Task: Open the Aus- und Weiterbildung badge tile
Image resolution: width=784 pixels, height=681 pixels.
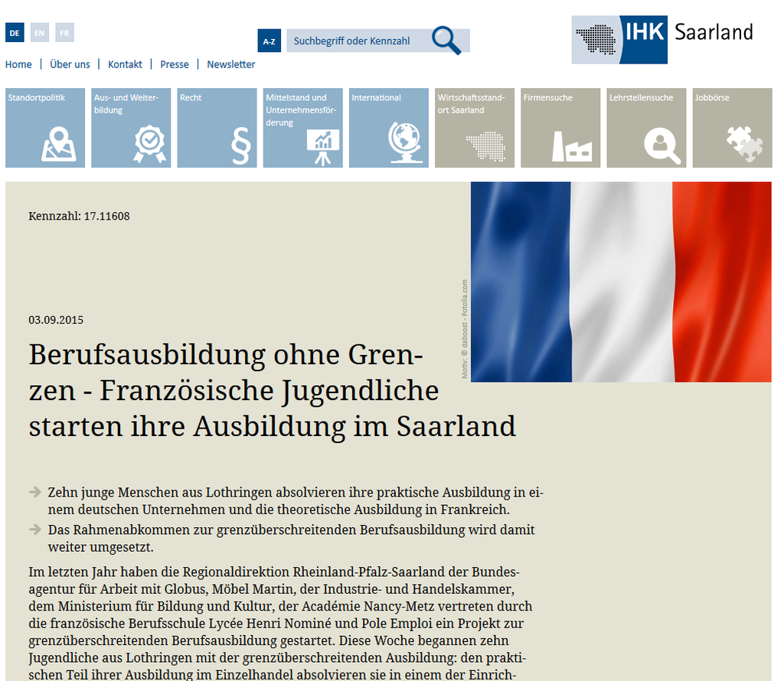Action: coord(131,128)
